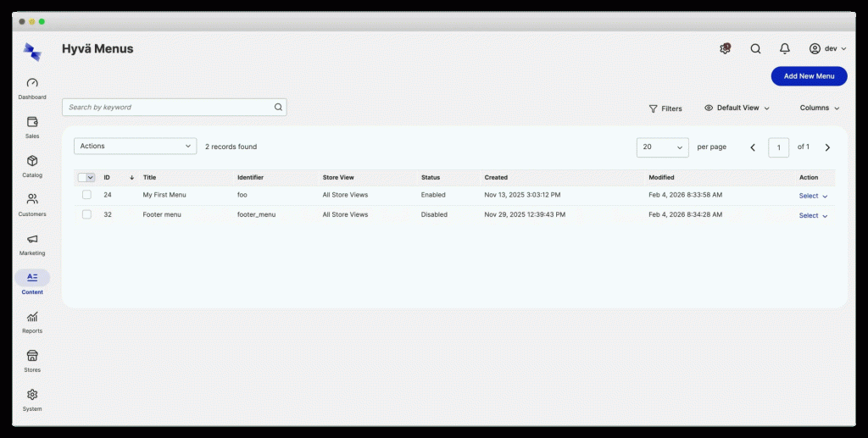Open the System gear icon
Screen dimensions: 868x438
[32, 394]
